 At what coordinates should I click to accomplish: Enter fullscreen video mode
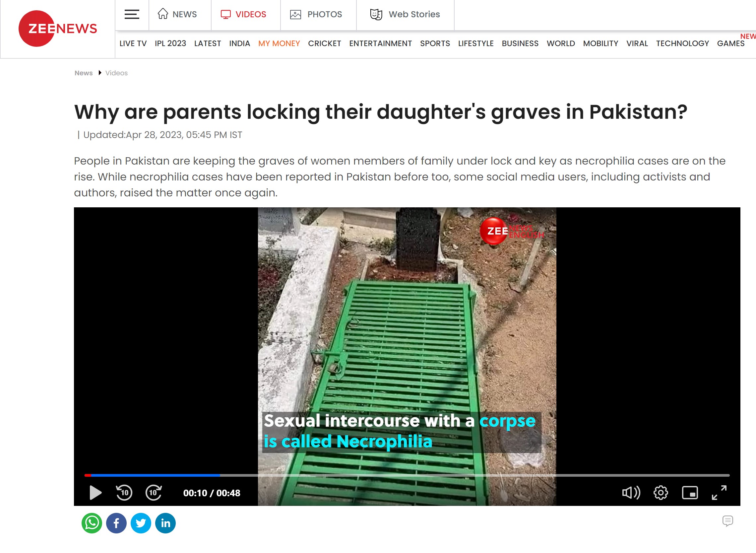(x=719, y=493)
